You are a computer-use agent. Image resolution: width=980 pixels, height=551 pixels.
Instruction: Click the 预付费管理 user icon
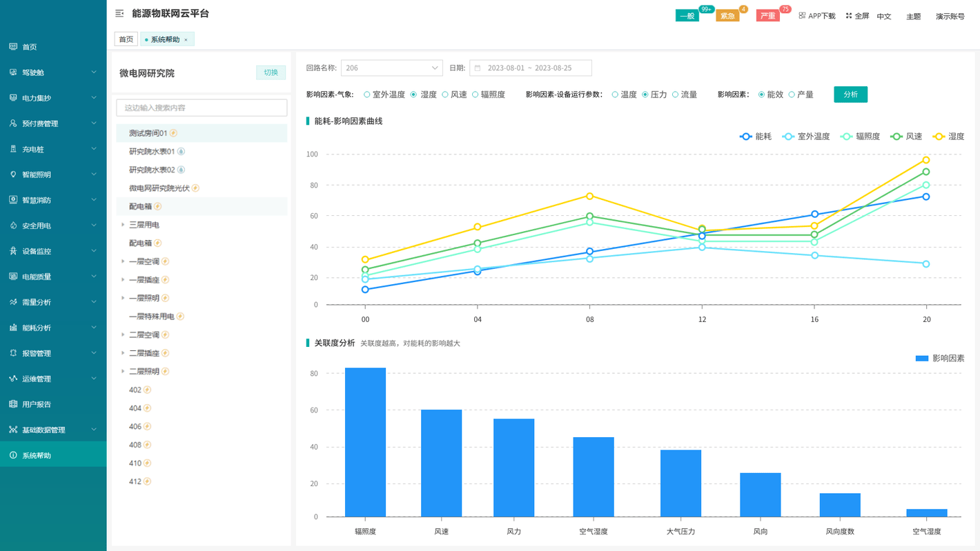click(13, 123)
